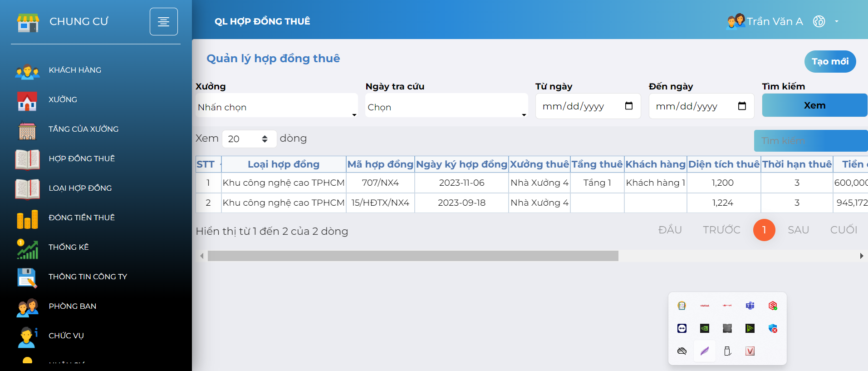Click the date cell 2023-09-18
This screenshot has height=371, width=868.
pos(461,203)
